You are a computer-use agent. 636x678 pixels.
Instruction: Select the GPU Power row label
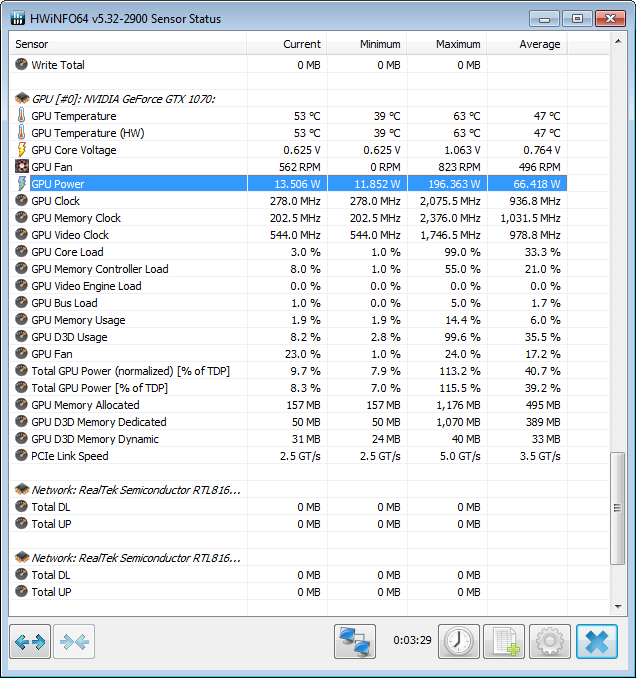(58, 184)
